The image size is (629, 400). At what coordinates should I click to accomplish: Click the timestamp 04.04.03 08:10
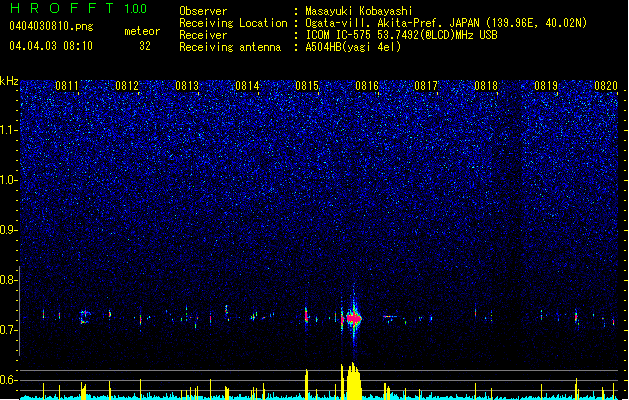[x=51, y=46]
